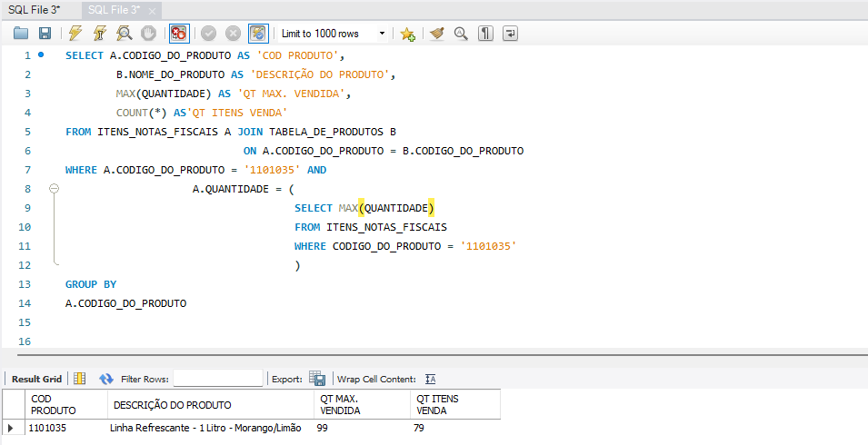Click A.CODIGO_DO_PRODUTO on line 14
Image resolution: width=868 pixels, height=445 pixels.
pos(125,303)
